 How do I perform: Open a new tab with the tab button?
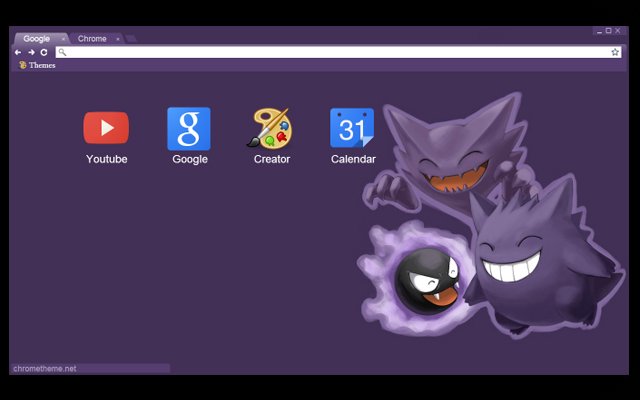click(131, 39)
